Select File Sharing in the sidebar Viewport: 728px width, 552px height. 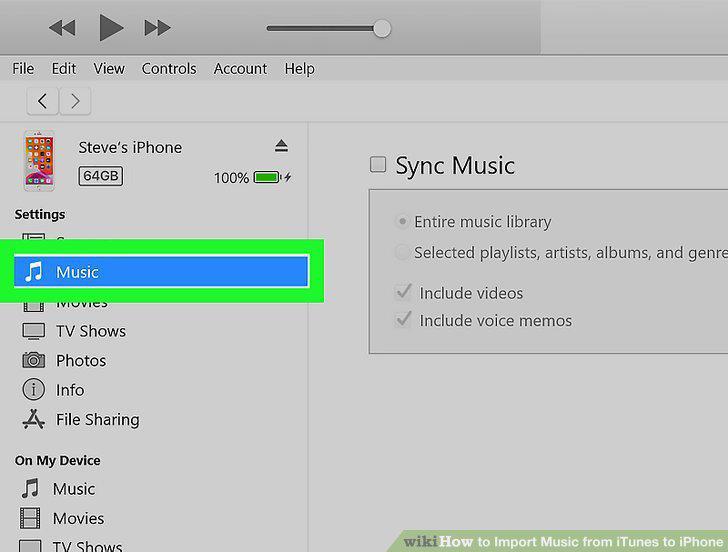point(98,420)
